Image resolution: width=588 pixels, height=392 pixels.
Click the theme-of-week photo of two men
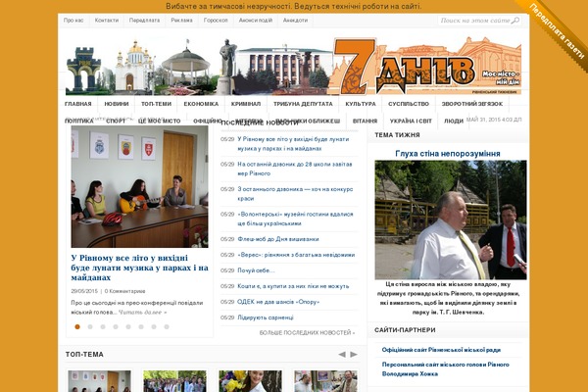[451, 220]
